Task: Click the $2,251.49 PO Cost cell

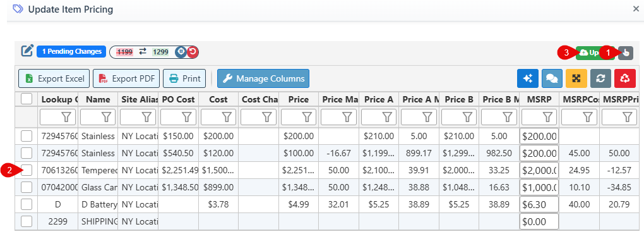Action: [178, 170]
